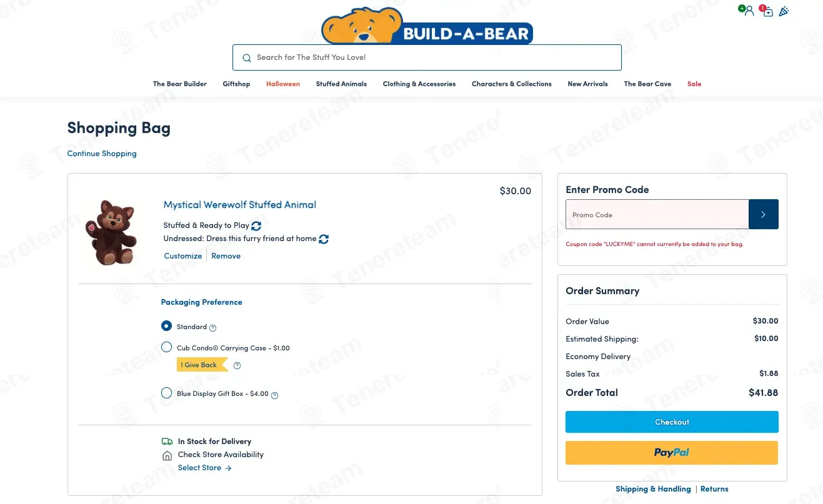Viewport: 823px width, 504px height.
Task: Open the account profile icon
Action: pos(748,11)
